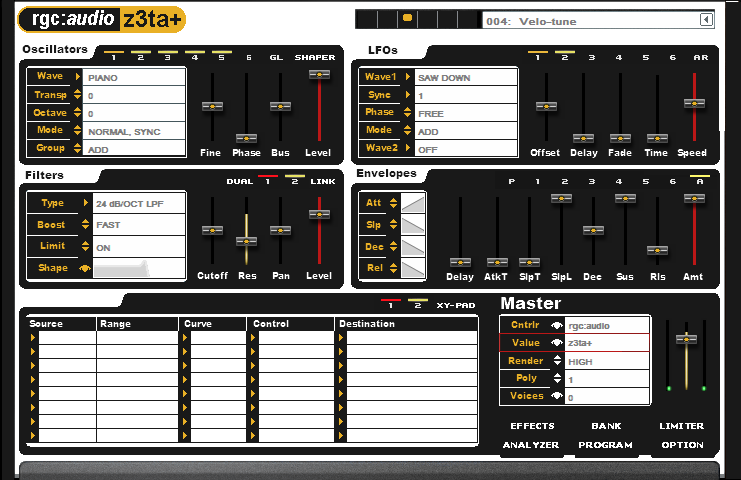This screenshot has width=741, height=480.
Task: Change oscillator Mode with stepper arrows
Action: coord(78,130)
